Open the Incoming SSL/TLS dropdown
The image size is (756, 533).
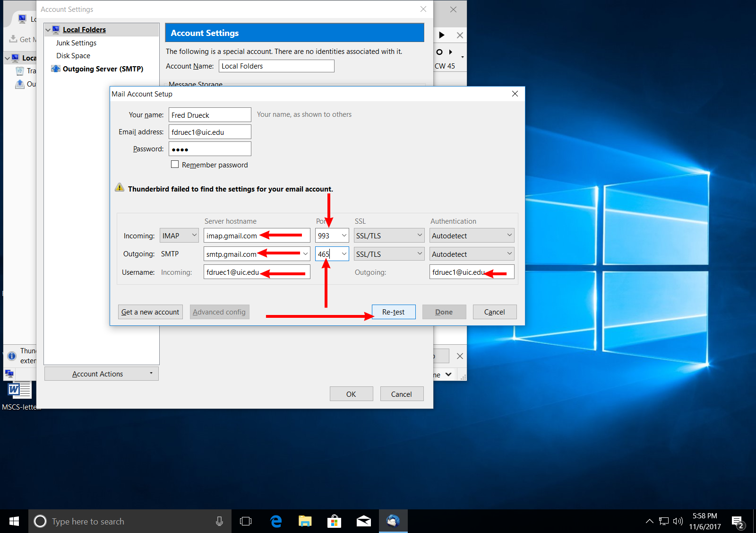[x=389, y=236]
